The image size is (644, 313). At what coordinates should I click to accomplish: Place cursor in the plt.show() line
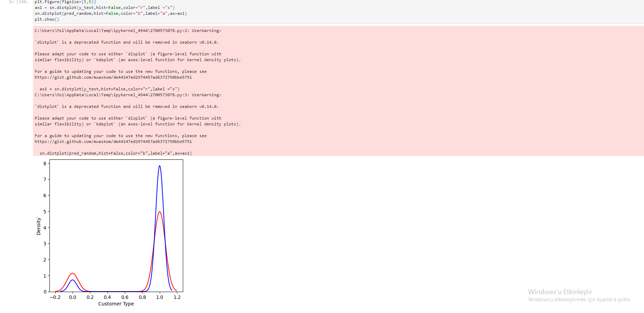pos(47,19)
